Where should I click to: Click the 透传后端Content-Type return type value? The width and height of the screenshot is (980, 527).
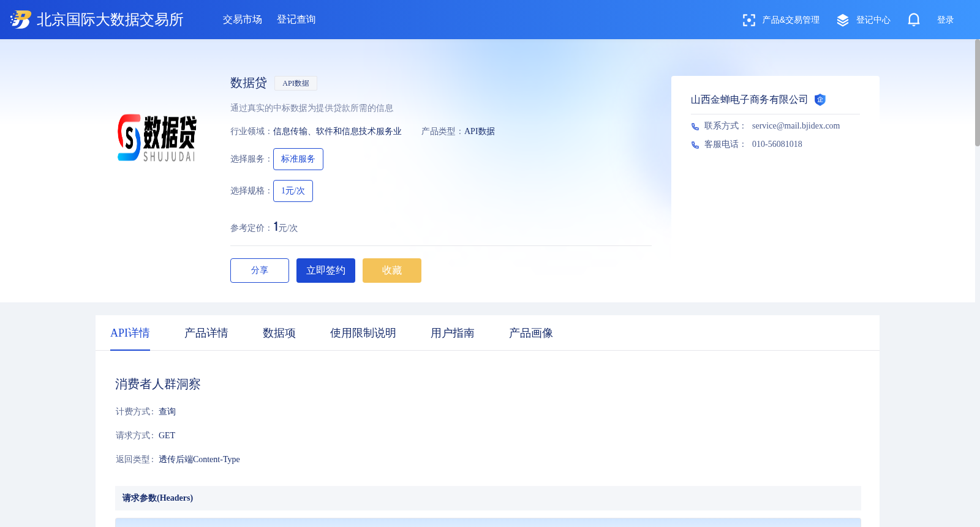[199, 460]
